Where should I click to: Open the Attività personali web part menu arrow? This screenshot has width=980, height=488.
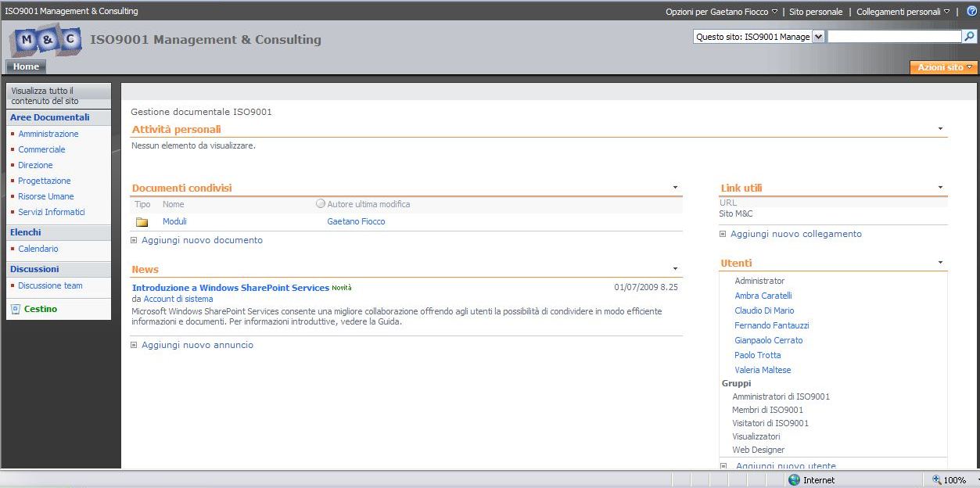pos(940,129)
